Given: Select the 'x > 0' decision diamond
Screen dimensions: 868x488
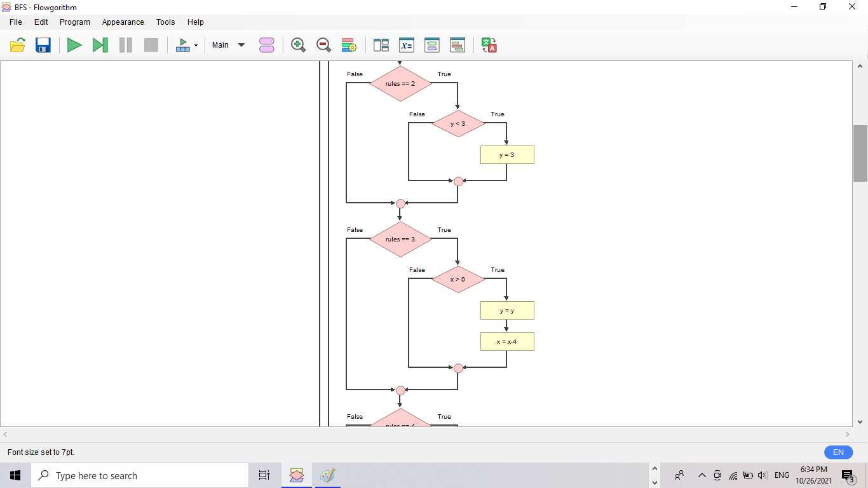Looking at the screenshot, I should (x=458, y=280).
